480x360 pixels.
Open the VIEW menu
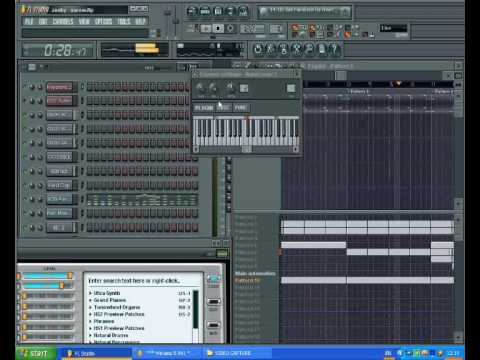(84, 22)
